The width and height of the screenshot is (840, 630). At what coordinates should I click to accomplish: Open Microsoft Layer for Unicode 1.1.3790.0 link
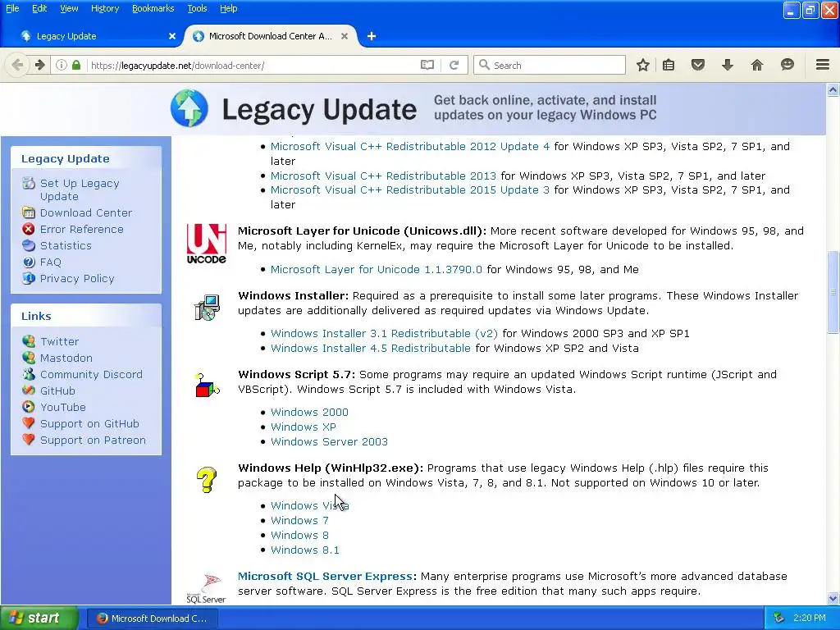click(x=376, y=269)
